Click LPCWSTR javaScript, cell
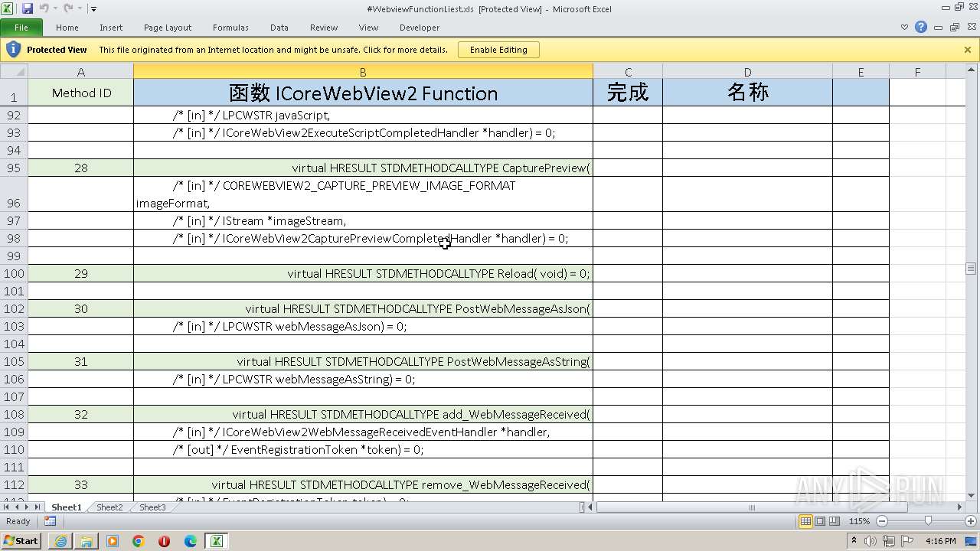Screen dimensions: 980x551 (x=363, y=115)
